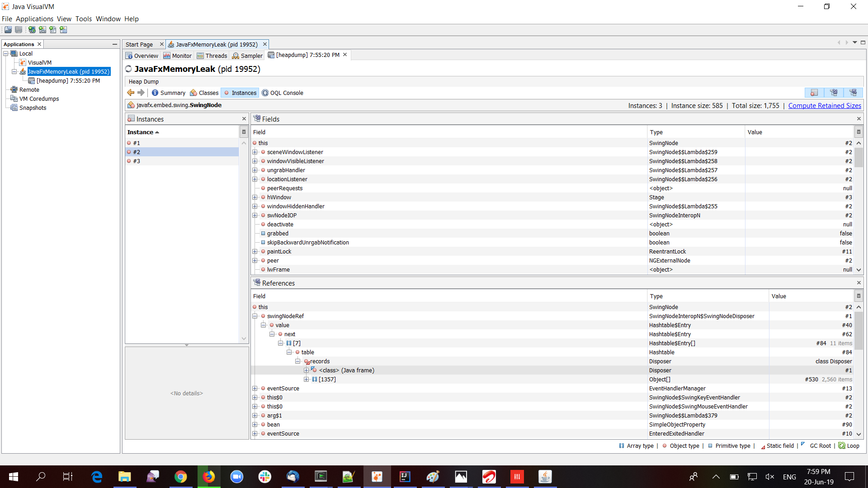Viewport: 868px width, 488px height.
Task: Close the References pane
Action: pos(859,283)
